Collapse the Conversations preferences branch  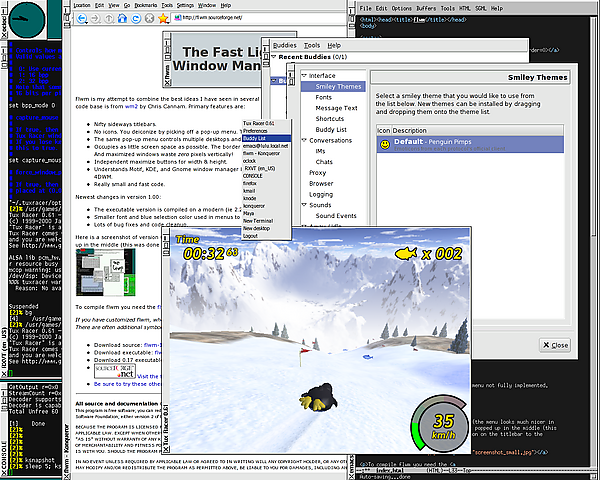coord(304,140)
